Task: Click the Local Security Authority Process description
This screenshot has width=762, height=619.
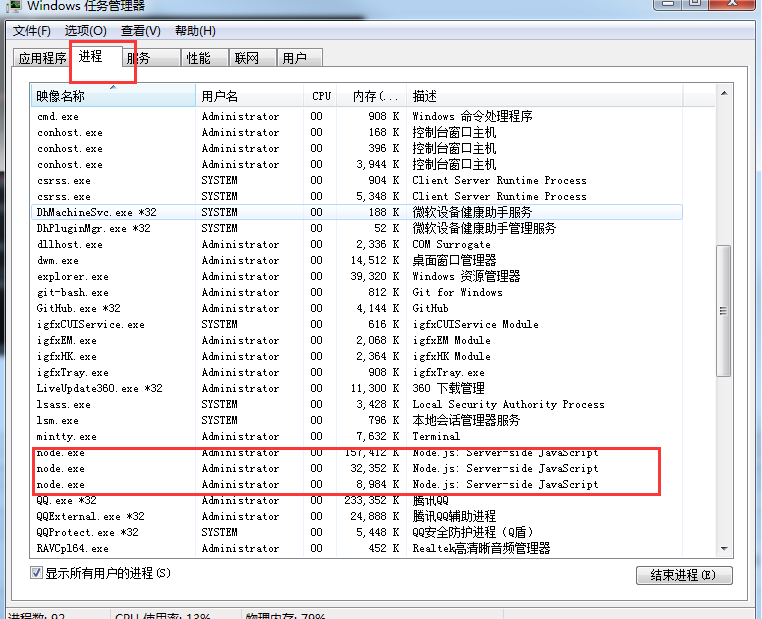Action: pyautogui.click(x=508, y=405)
